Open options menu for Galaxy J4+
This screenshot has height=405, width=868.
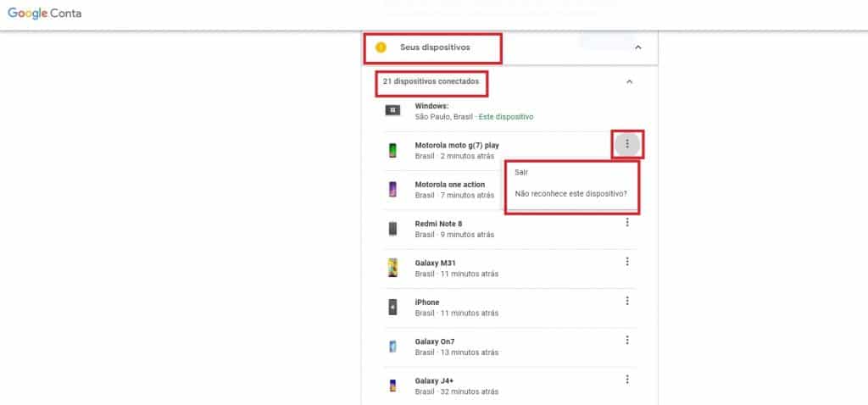tap(627, 380)
